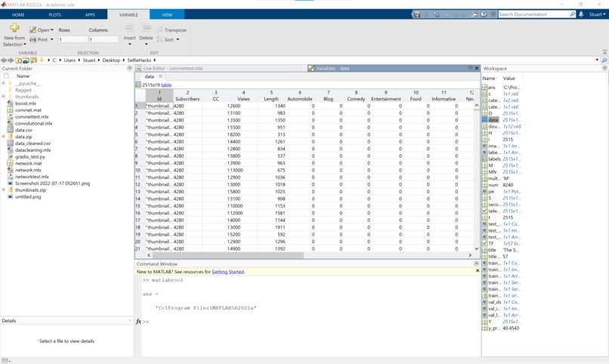This screenshot has height=364, width=609.
Task: Click the notifications bell icon
Action: (x=581, y=14)
